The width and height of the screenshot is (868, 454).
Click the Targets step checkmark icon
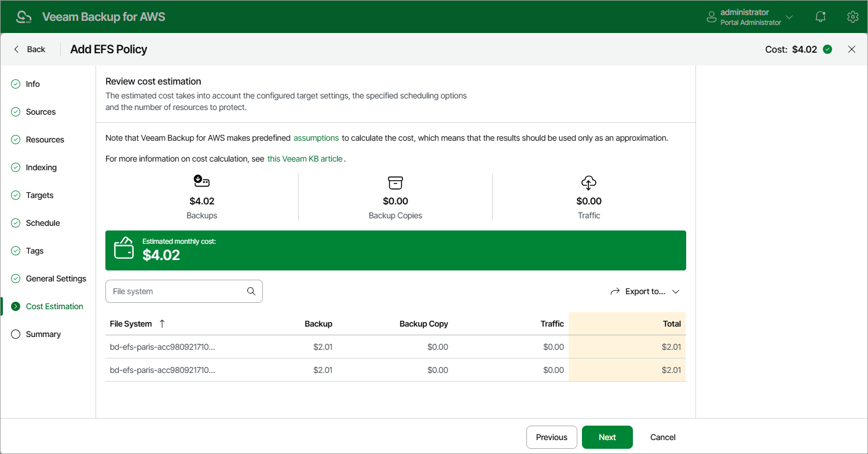(x=16, y=195)
